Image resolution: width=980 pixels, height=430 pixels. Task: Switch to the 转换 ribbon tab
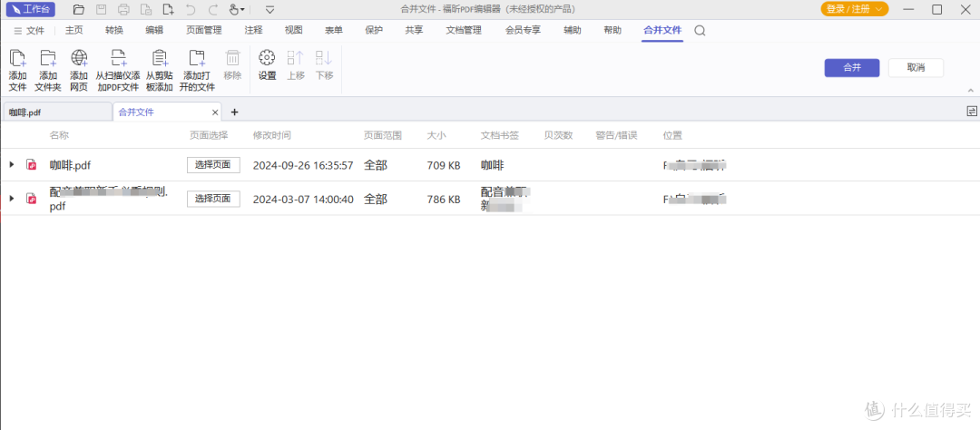114,30
